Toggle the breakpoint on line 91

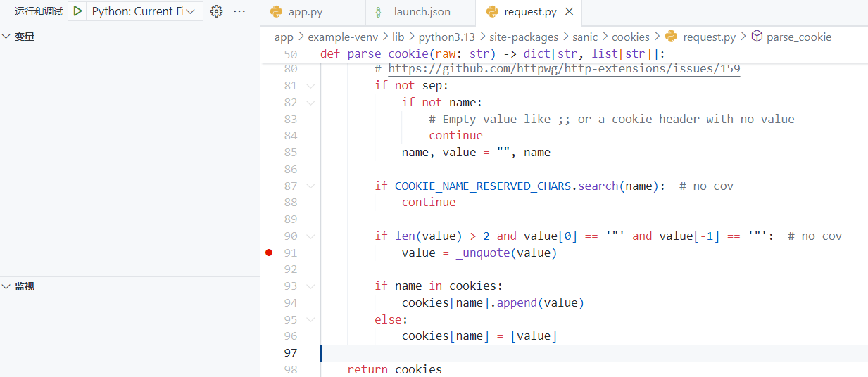pyautogui.click(x=268, y=253)
